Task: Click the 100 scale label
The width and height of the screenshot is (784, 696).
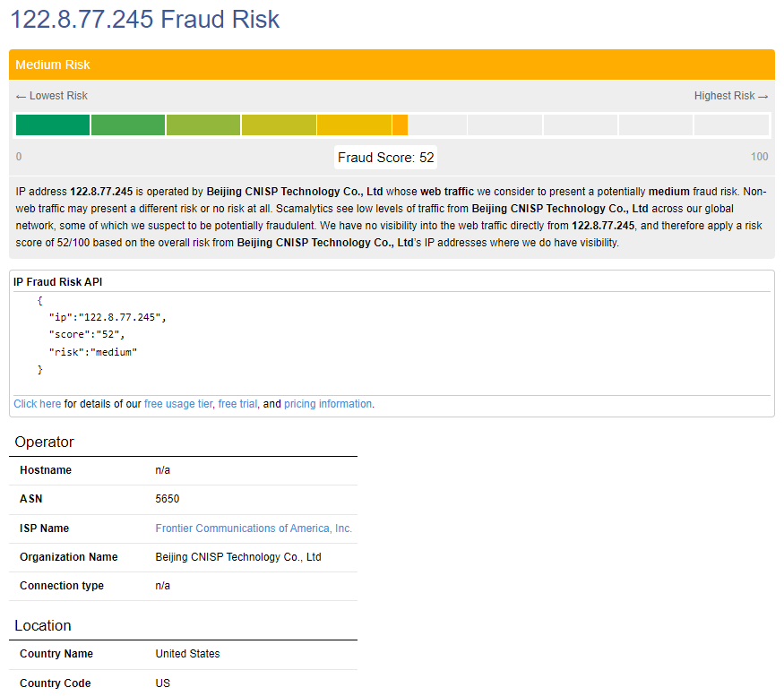Action: tap(759, 157)
